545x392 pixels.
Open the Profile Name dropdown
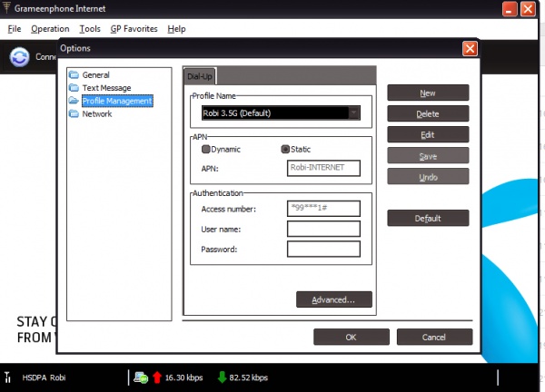pos(354,113)
